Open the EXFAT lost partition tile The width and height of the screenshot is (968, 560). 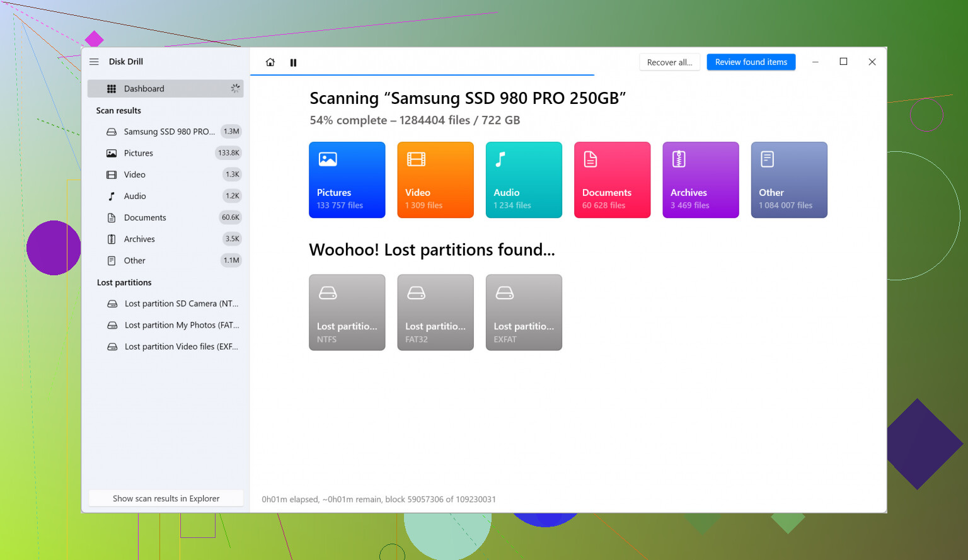[x=524, y=312]
